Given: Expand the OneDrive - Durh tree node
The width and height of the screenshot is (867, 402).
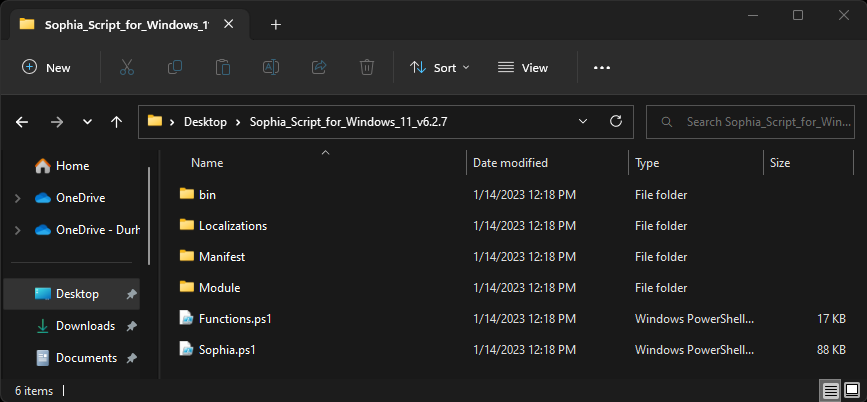Looking at the screenshot, I should pos(18,230).
